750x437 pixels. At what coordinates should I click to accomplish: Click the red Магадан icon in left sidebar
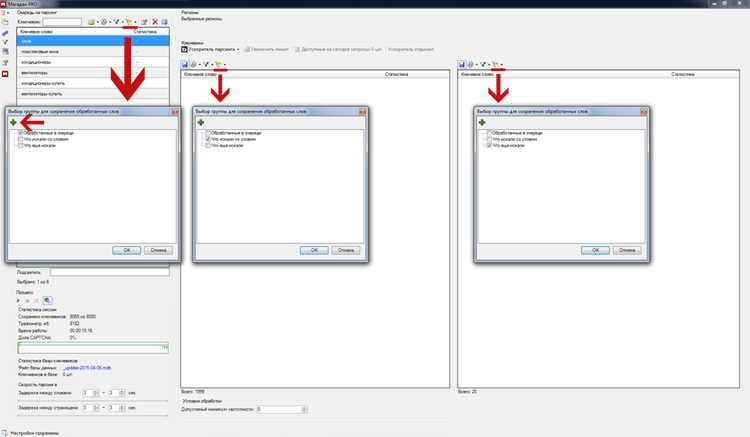[5, 74]
